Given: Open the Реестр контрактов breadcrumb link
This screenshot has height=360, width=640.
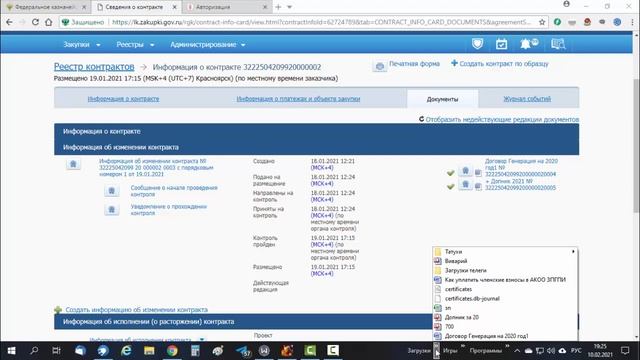Looking at the screenshot, I should (94, 67).
